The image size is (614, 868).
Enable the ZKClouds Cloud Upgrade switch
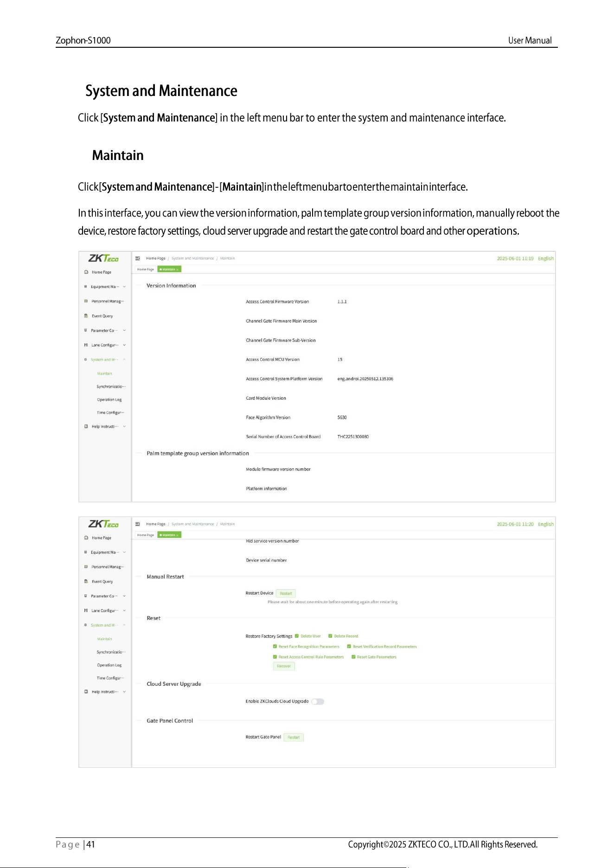coord(318,702)
